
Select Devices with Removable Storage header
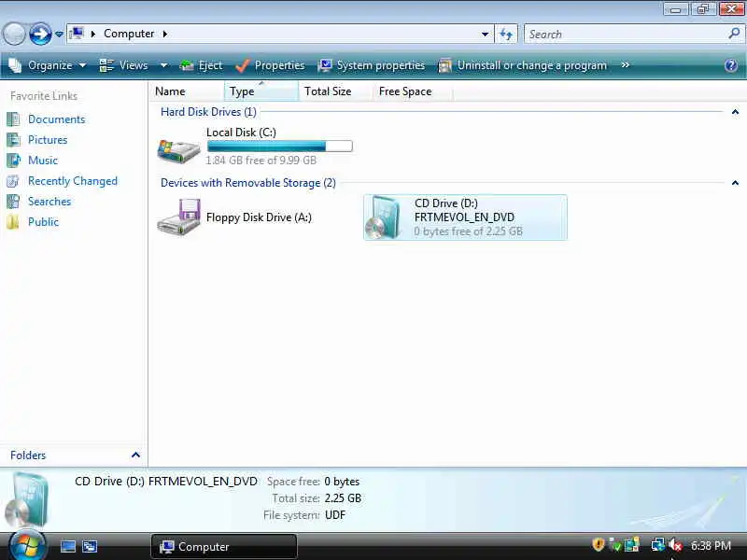(248, 183)
